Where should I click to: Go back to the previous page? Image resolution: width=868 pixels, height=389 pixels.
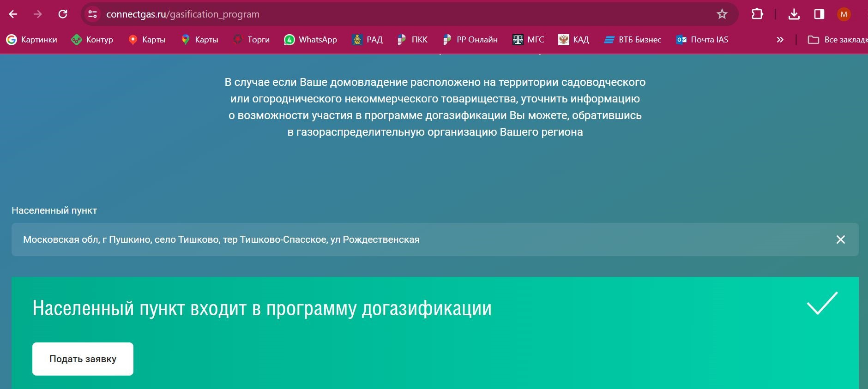click(13, 14)
